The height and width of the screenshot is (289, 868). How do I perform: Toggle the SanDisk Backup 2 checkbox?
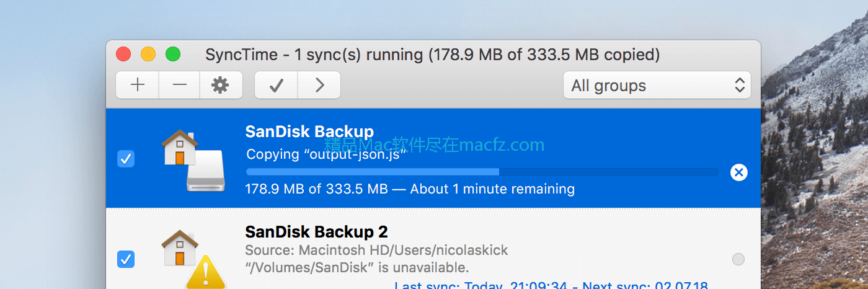pos(126,259)
